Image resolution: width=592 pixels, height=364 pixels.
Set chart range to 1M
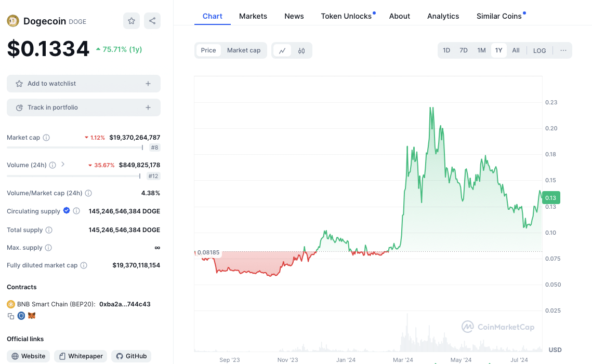[481, 50]
